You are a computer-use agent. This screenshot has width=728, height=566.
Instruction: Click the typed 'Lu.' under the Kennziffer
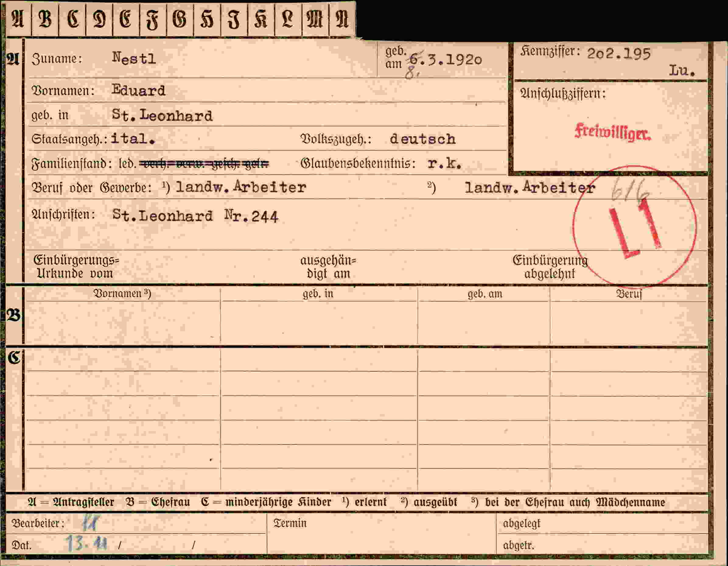(x=682, y=71)
